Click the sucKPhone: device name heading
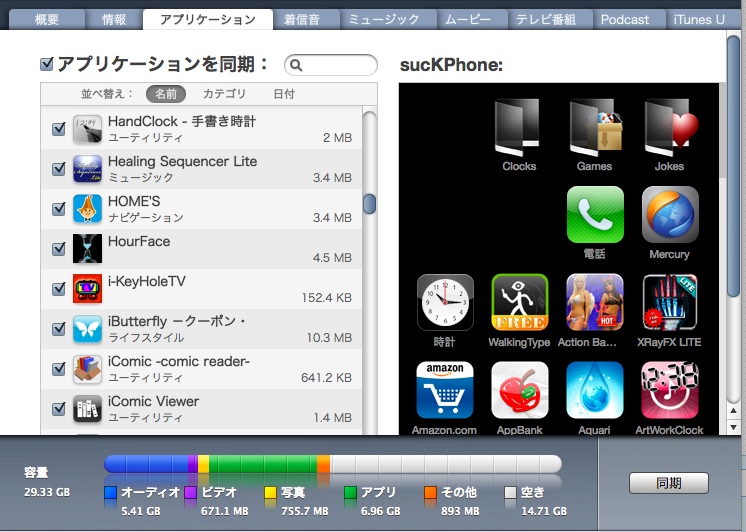Image resolution: width=746 pixels, height=532 pixels. click(x=451, y=65)
